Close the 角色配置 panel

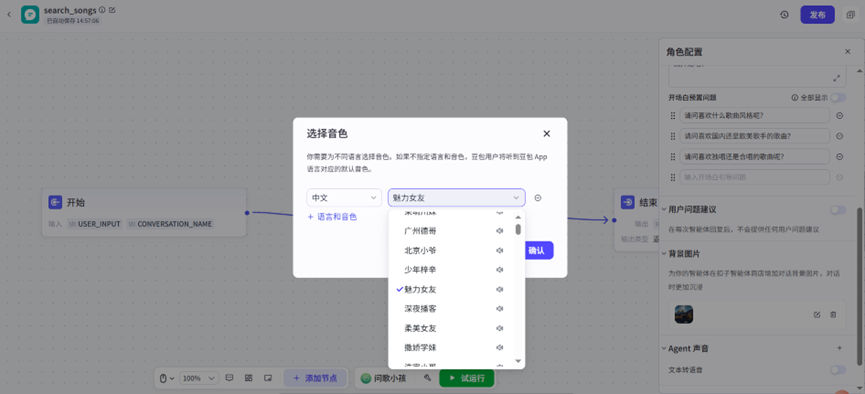coord(848,51)
